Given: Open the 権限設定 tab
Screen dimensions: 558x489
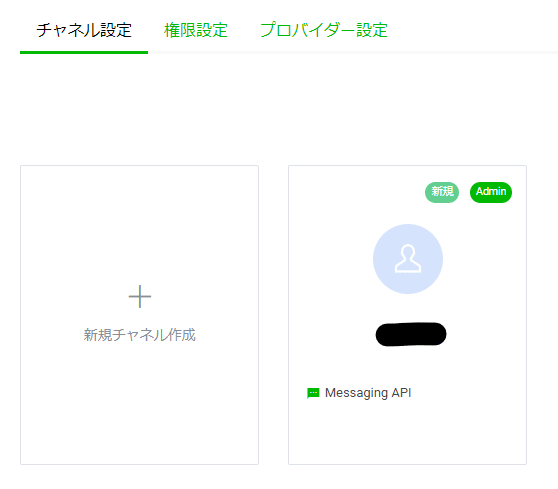Looking at the screenshot, I should click(196, 30).
